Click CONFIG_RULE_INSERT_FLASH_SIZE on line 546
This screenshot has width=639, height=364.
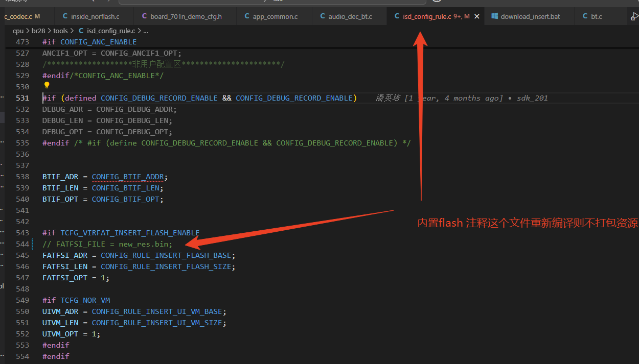[x=166, y=266]
